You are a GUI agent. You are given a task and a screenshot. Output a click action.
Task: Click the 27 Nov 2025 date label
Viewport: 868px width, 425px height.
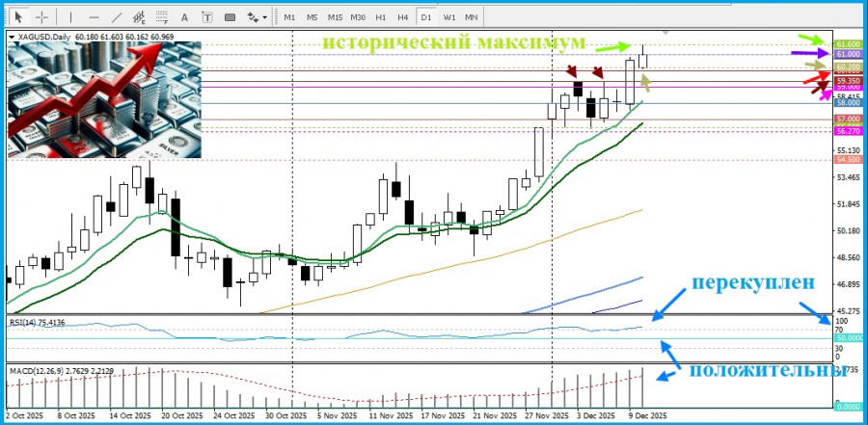tap(547, 415)
